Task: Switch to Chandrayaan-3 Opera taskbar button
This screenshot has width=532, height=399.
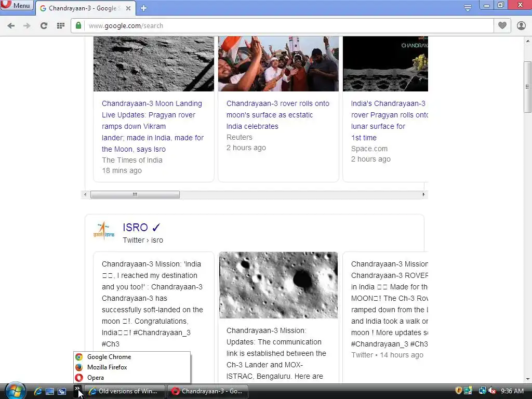Action: pyautogui.click(x=208, y=391)
